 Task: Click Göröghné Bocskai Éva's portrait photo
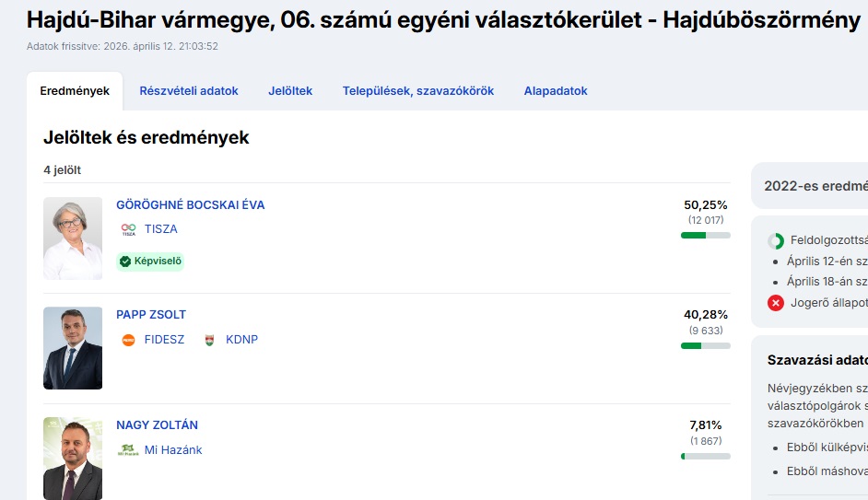coord(73,238)
